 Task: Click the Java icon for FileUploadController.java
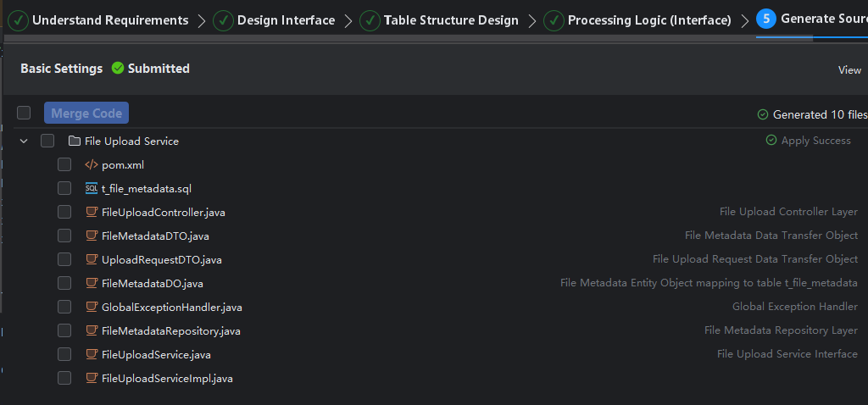pos(92,213)
